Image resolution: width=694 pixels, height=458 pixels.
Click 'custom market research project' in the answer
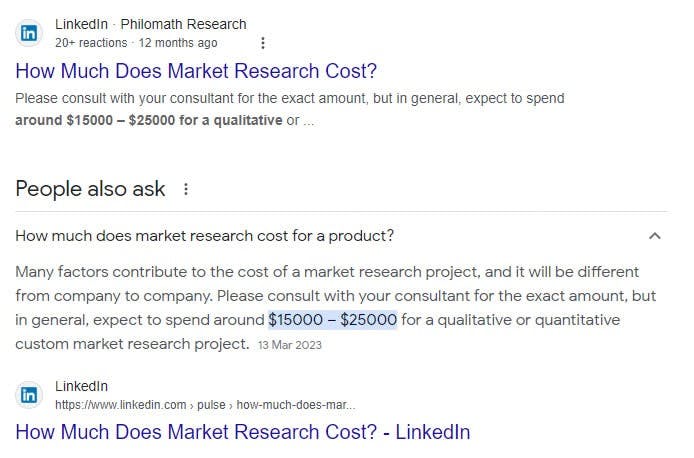coord(132,344)
